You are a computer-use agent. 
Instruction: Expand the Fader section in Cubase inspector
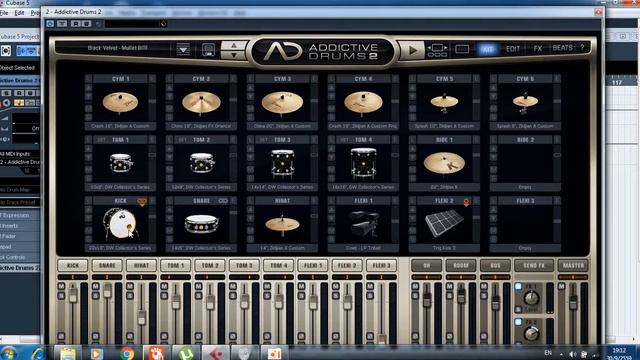(20, 236)
